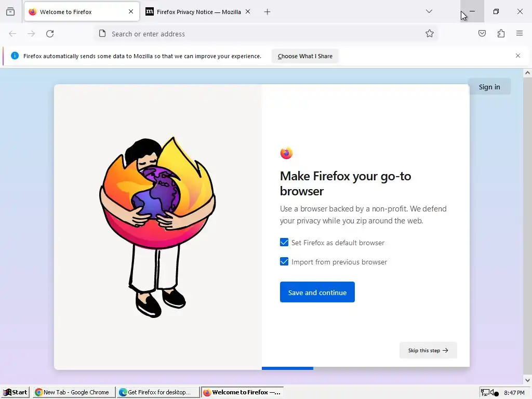Switch to Get Firefox for desktop Edge window
The height and width of the screenshot is (399, 532).
pos(158,392)
